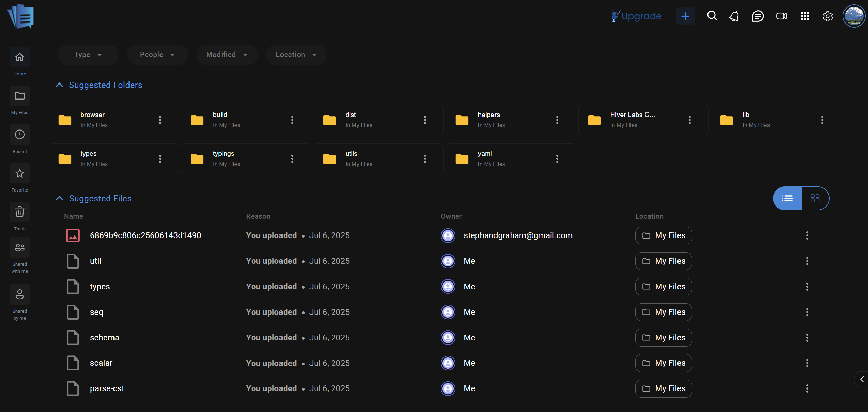
Task: Switch to list view toggle
Action: tap(787, 198)
